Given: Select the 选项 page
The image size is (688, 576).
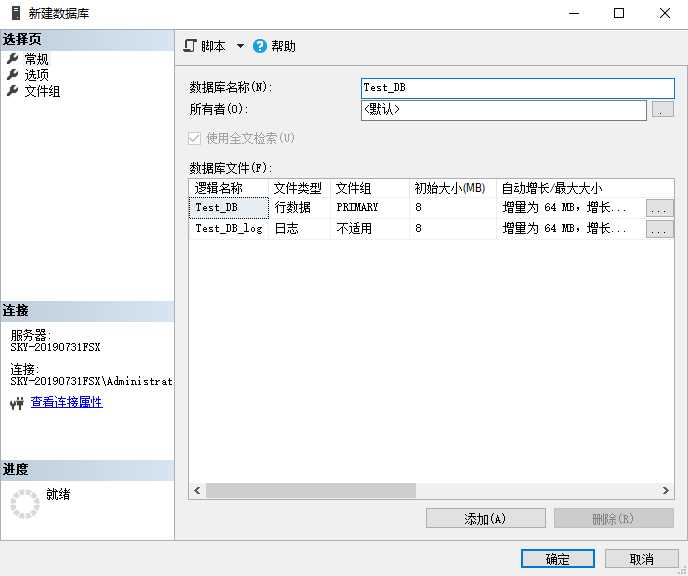Looking at the screenshot, I should tap(36, 75).
